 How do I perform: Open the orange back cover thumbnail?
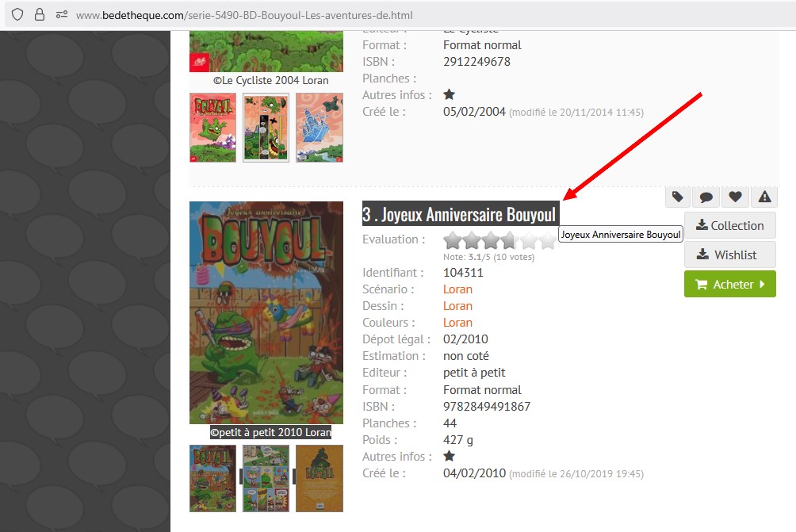320,478
